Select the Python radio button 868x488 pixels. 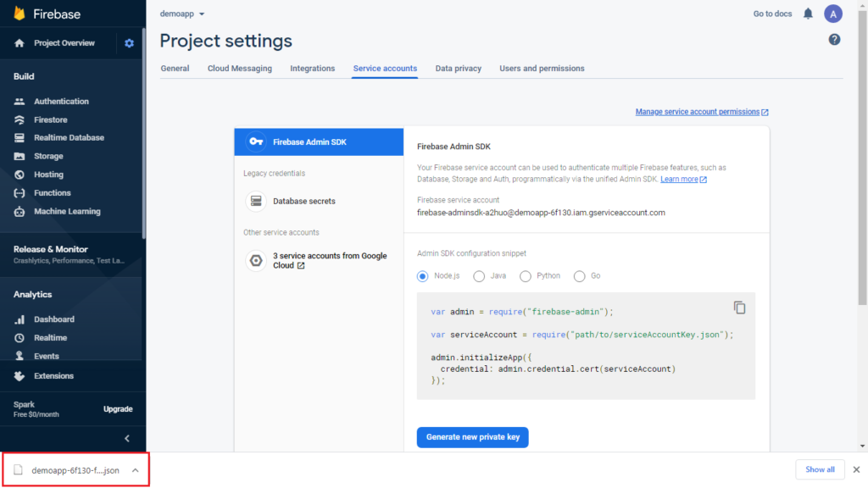[x=525, y=276]
